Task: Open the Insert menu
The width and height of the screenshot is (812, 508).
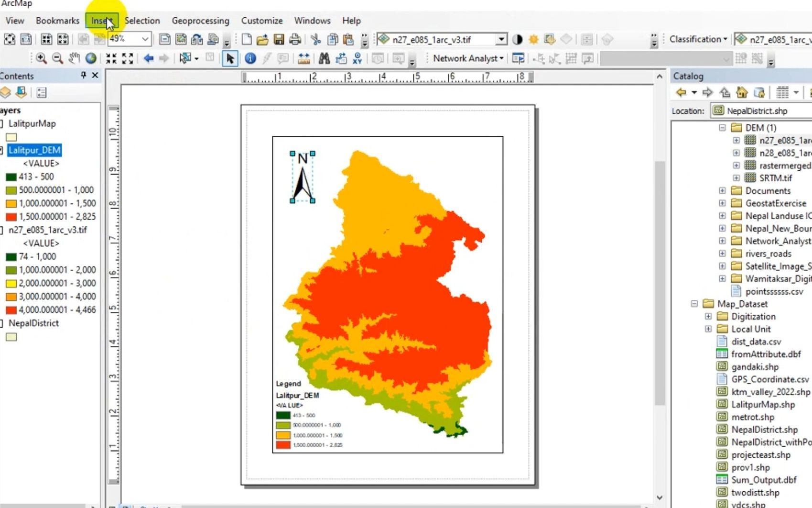Action: click(101, 21)
